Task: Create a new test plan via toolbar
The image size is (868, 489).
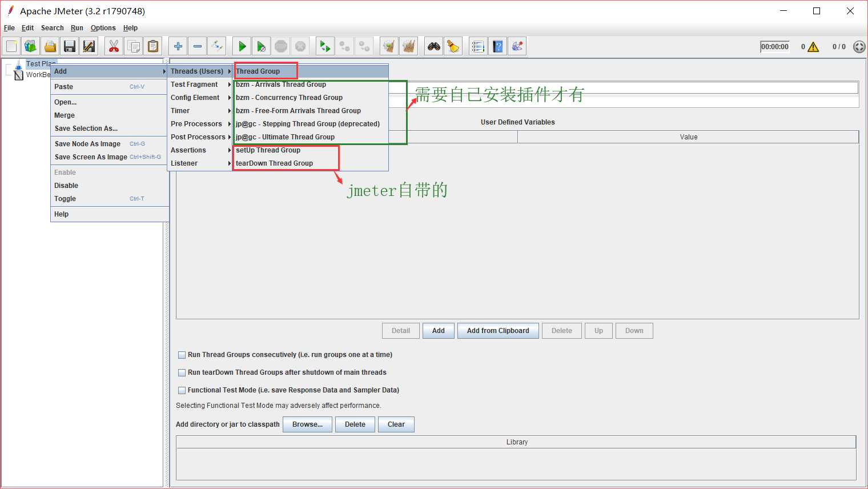Action: (x=11, y=46)
